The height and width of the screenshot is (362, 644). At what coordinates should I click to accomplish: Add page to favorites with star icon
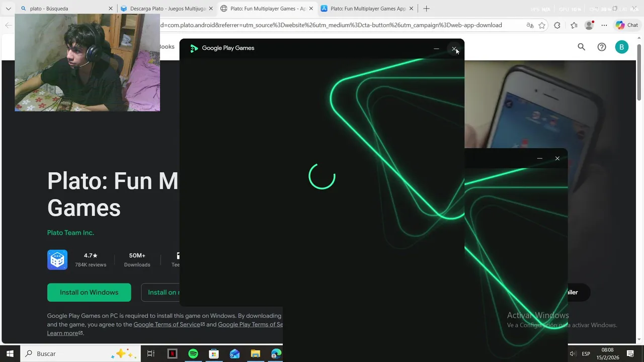click(542, 25)
